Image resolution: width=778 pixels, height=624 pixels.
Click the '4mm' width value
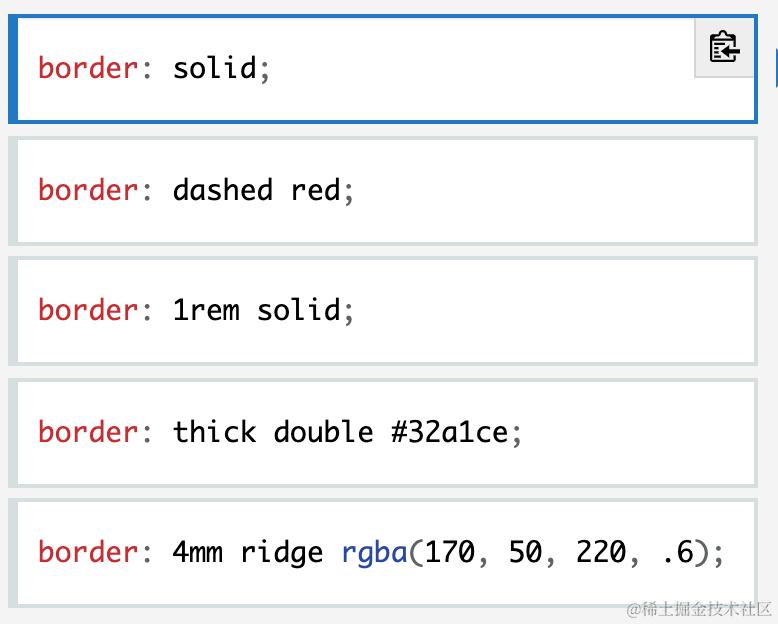click(x=197, y=552)
